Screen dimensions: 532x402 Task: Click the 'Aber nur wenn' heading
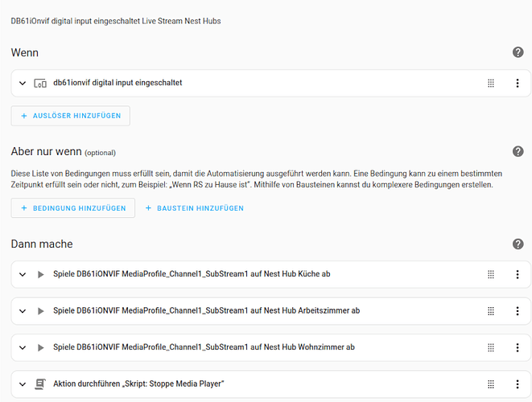point(46,151)
